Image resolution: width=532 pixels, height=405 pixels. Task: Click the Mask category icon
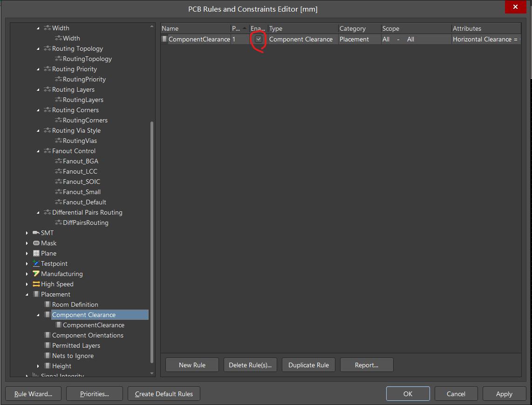pos(36,243)
